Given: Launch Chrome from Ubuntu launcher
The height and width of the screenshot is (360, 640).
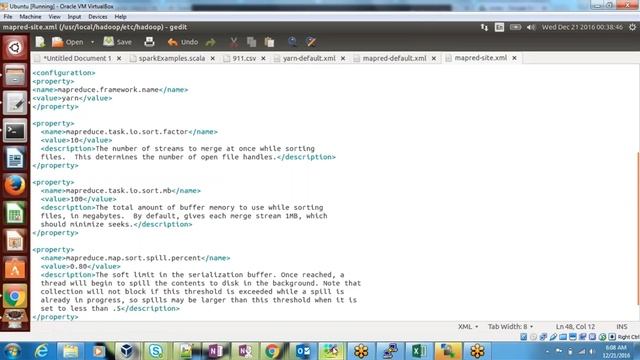Looking at the screenshot, I should coord(15,296).
